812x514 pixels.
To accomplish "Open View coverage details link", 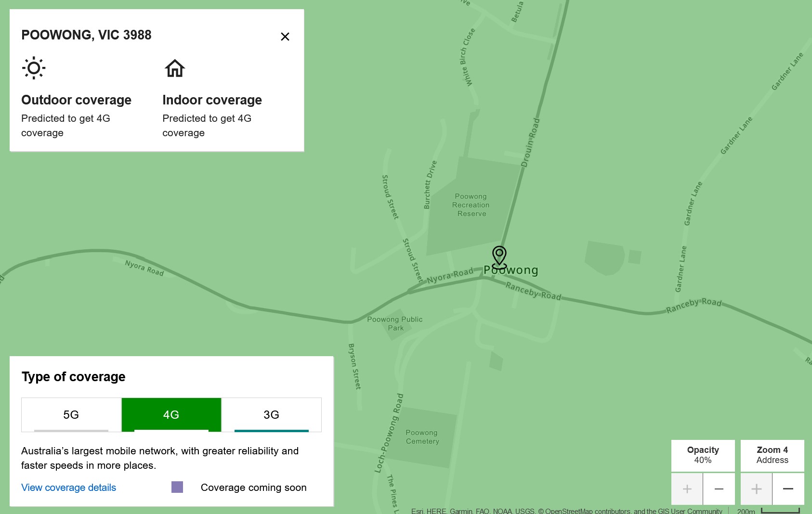I will coord(68,488).
